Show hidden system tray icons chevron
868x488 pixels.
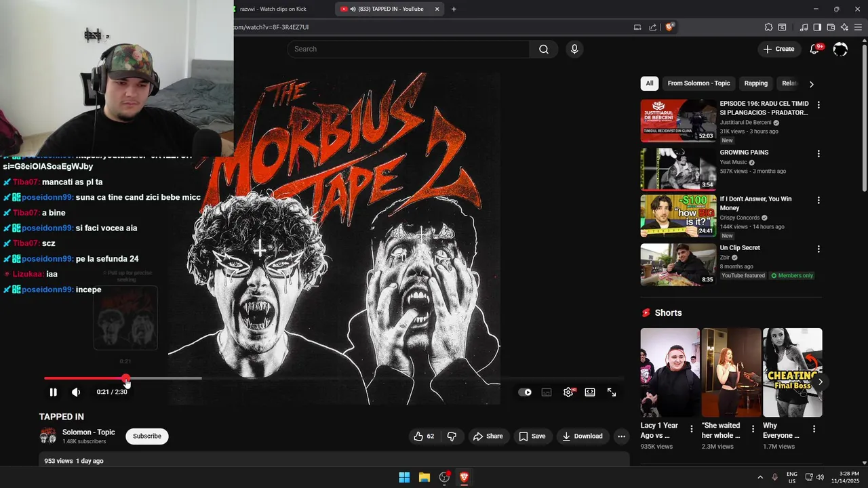(760, 477)
